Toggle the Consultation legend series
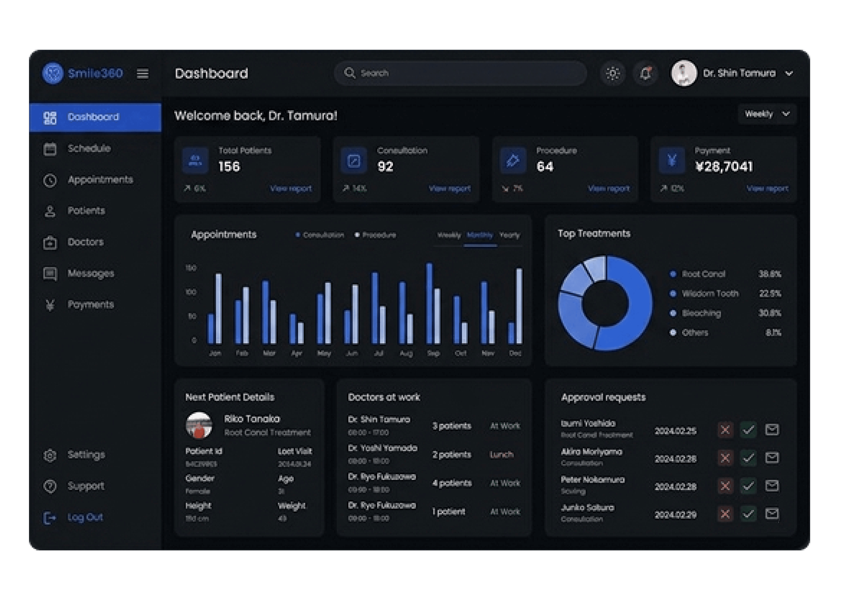 (320, 235)
